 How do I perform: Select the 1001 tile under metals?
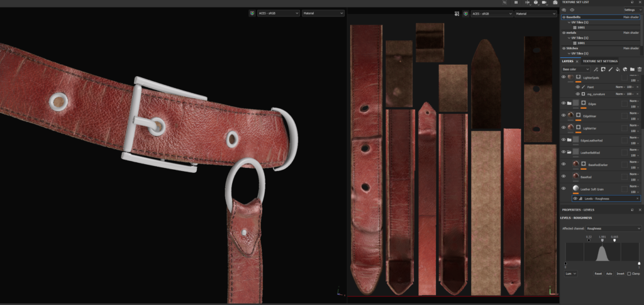point(580,43)
